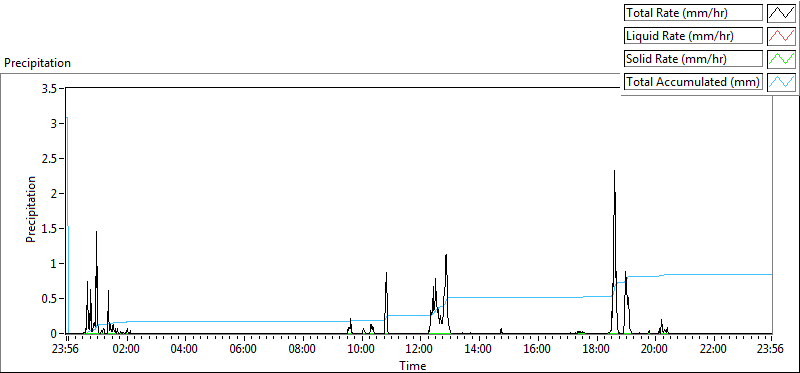
Task: Click the Precipitation chart title
Action: (37, 63)
